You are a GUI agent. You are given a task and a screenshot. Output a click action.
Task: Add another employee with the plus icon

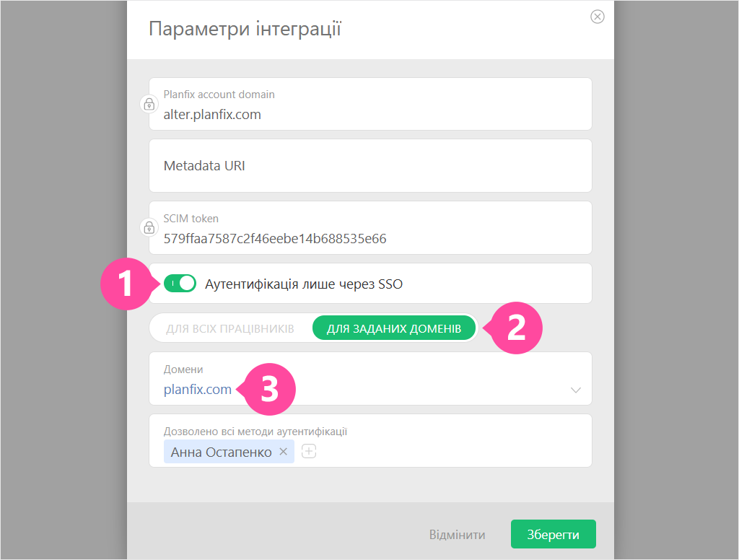[309, 452]
